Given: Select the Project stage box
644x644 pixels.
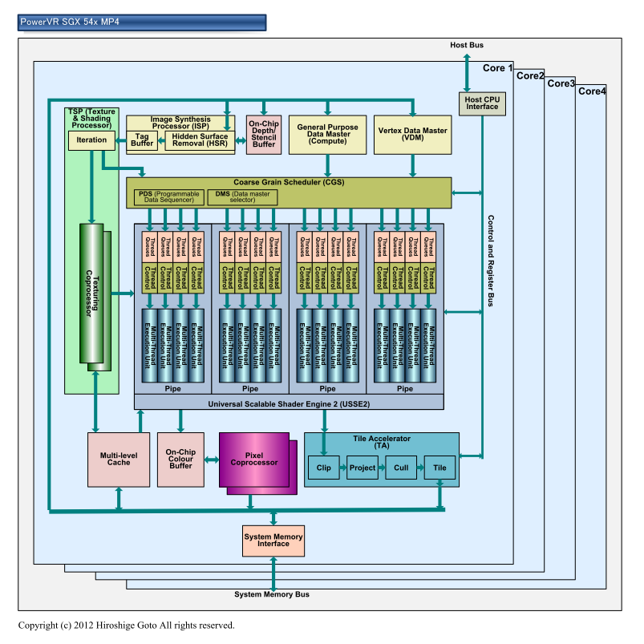Looking at the screenshot, I should tap(363, 468).
